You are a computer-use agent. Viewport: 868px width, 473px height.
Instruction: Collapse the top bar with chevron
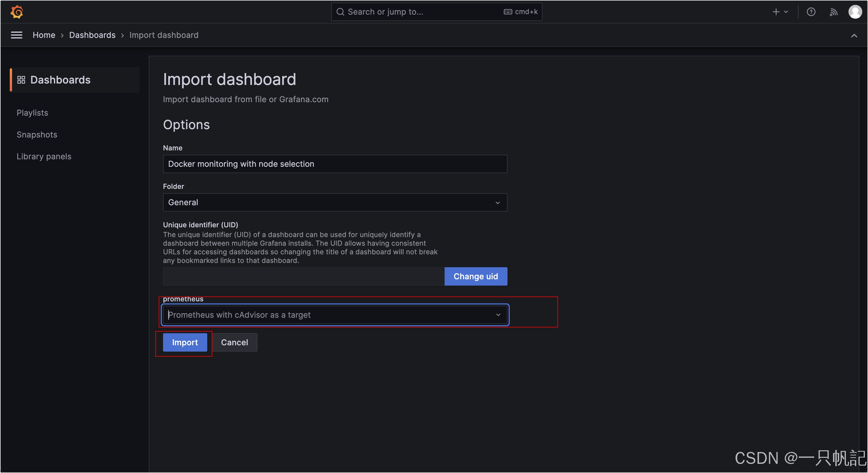point(854,35)
